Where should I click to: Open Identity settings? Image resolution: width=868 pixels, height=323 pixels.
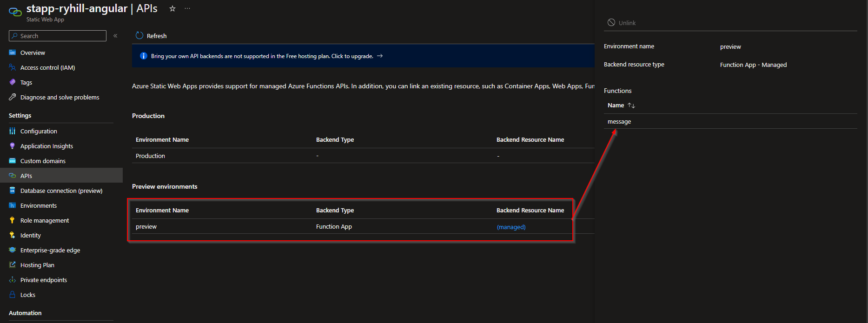click(31, 235)
